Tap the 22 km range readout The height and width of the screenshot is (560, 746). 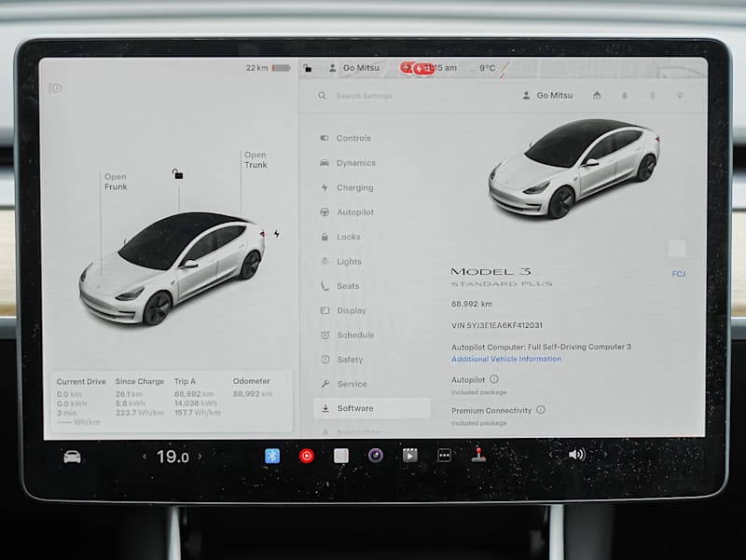[257, 68]
